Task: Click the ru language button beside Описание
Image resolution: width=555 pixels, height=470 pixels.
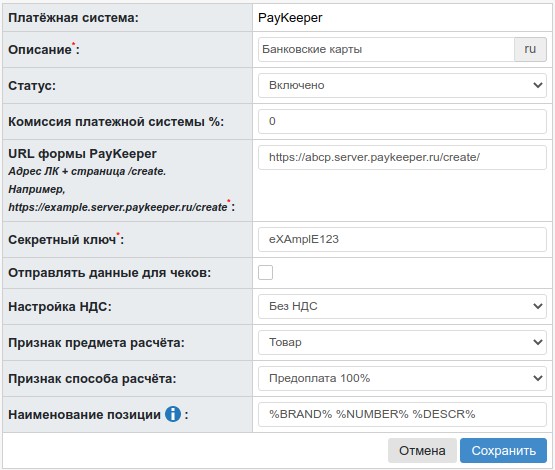Action: coord(530,49)
